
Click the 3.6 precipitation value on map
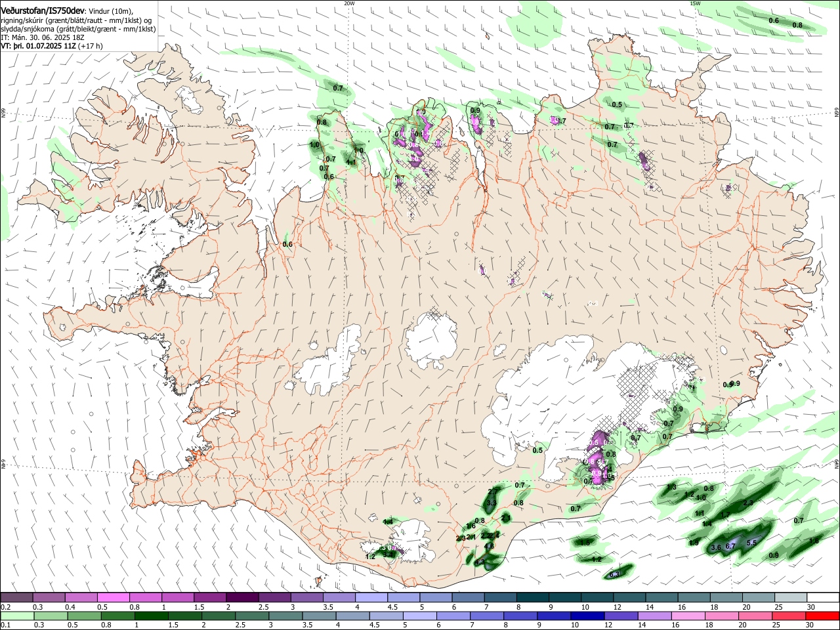coord(716,547)
